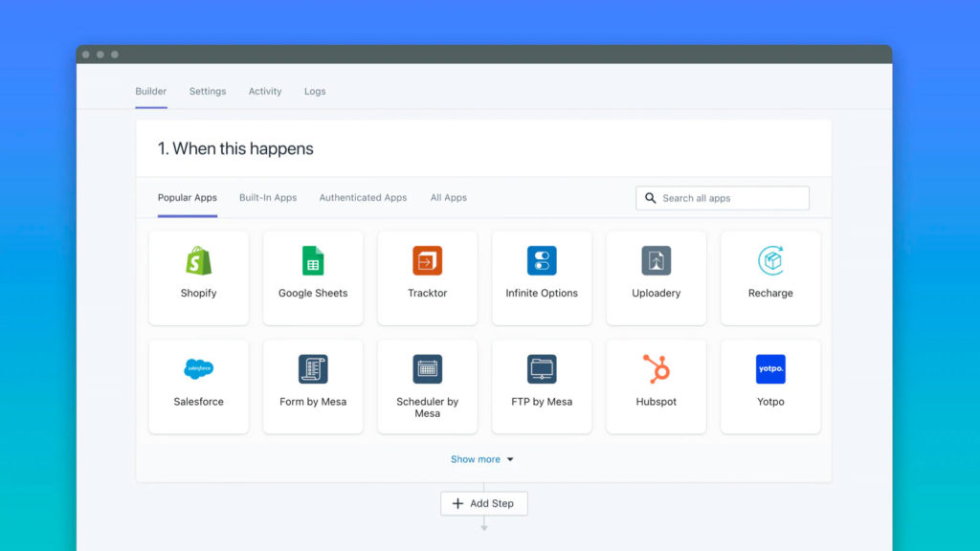The height and width of the screenshot is (551, 980).
Task: Select the FTP by Mesa icon
Action: pos(542,369)
